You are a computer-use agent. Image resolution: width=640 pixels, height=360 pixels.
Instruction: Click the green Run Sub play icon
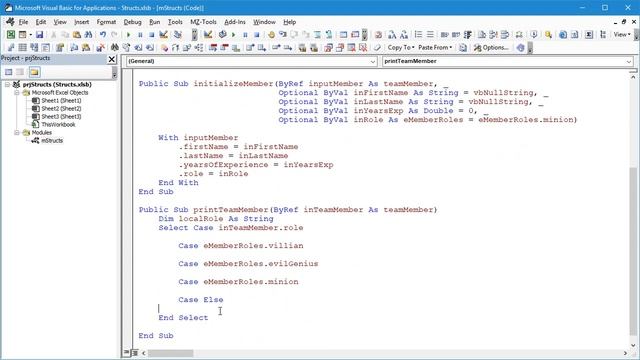129,35
